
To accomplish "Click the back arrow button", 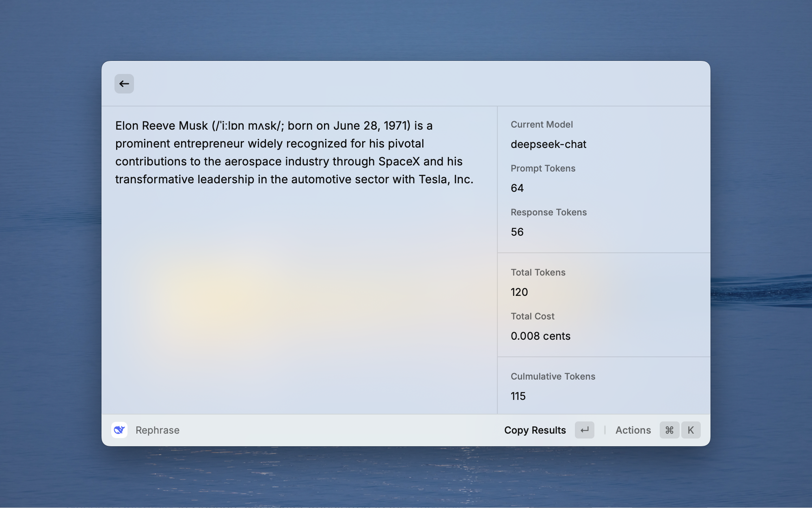I will [x=124, y=84].
